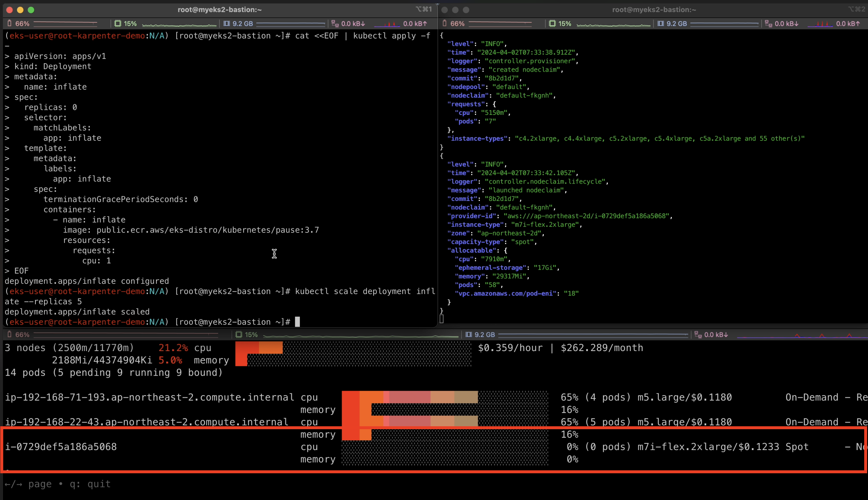Click the i-0729def5a186a5068 node row
The image size is (868, 500).
pyautogui.click(x=61, y=447)
